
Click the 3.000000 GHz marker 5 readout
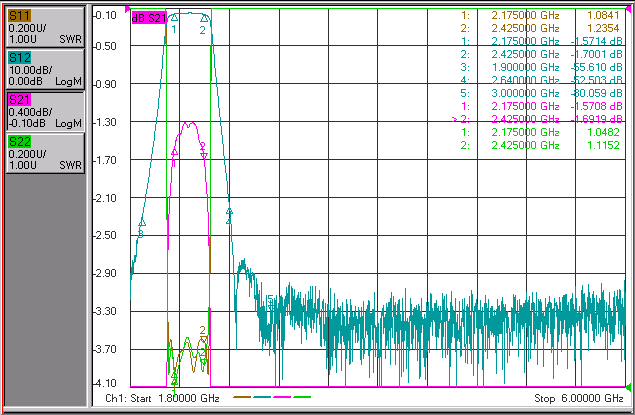(525, 93)
